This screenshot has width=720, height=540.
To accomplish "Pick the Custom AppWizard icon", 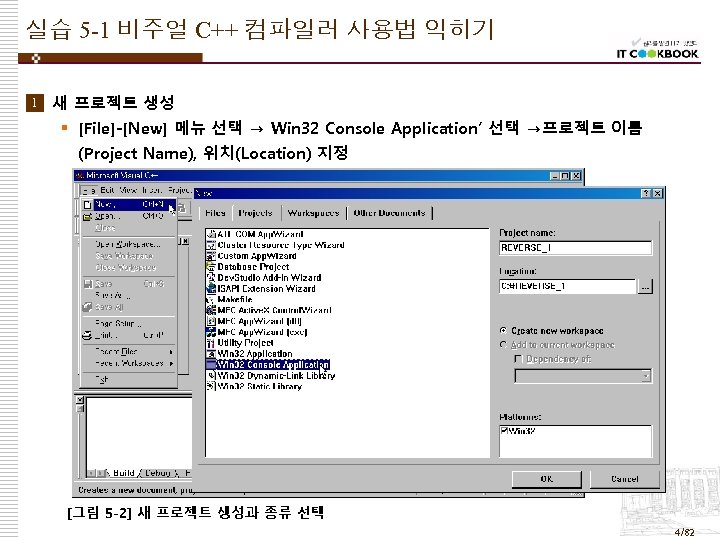I will pyautogui.click(x=211, y=256).
